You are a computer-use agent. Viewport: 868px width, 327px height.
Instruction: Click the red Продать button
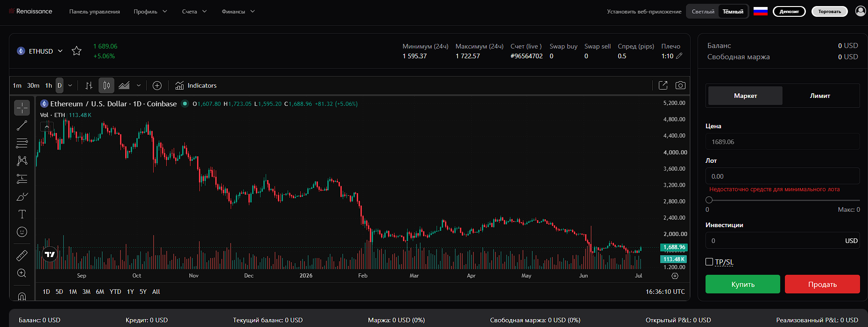[822, 284]
